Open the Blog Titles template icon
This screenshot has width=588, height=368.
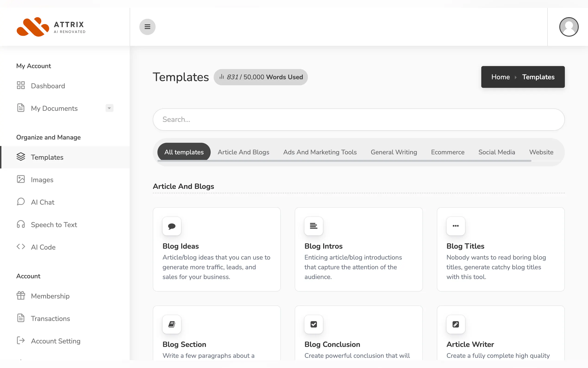(x=455, y=226)
